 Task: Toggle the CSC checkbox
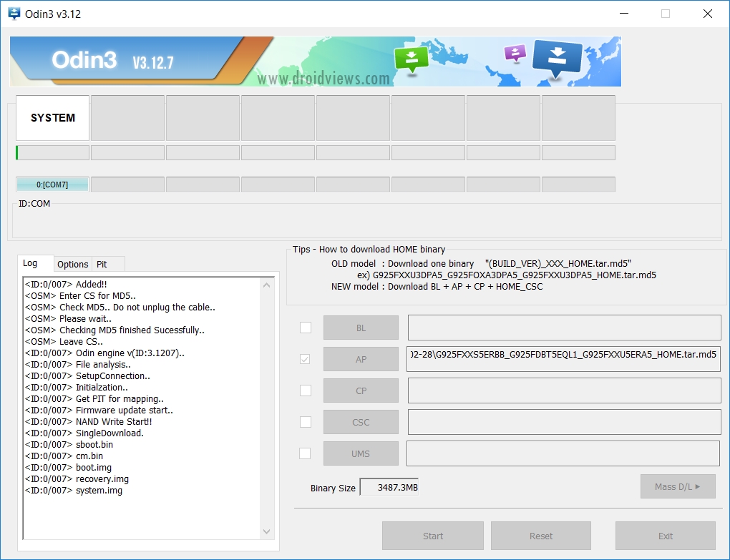click(306, 422)
